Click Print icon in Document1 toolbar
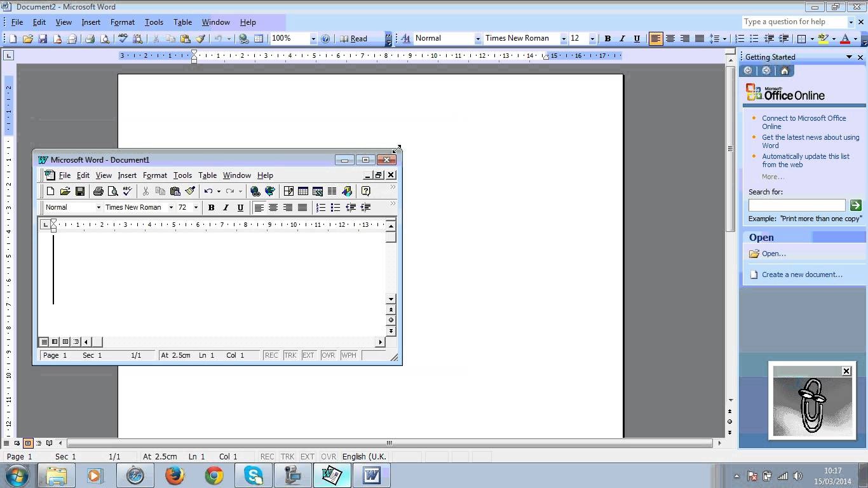Screen dimensions: 868x488 click(x=98, y=191)
